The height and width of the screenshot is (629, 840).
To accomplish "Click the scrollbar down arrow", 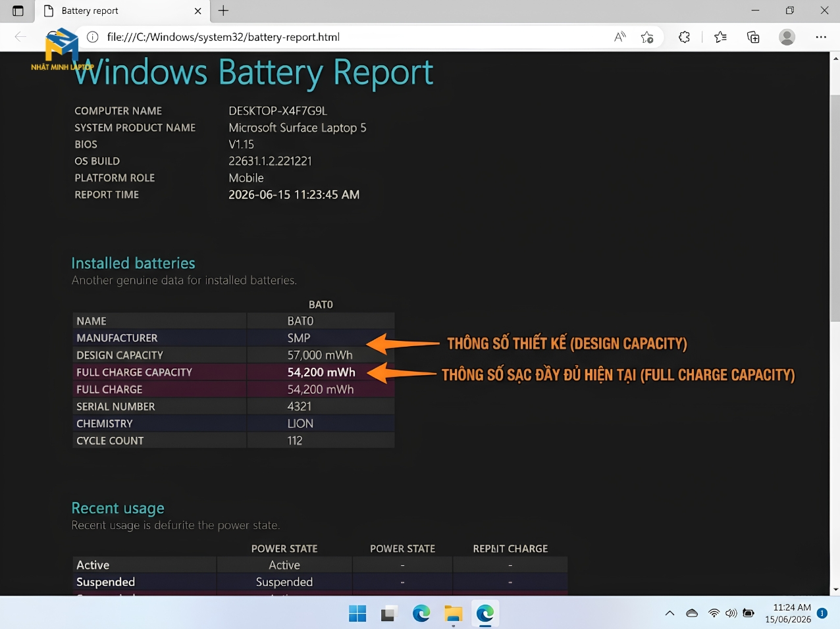I will tap(835, 590).
